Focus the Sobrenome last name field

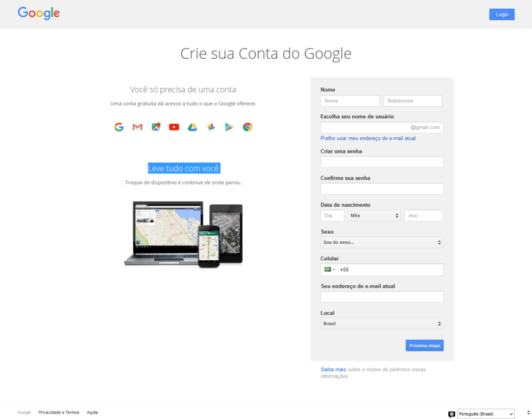[413, 101]
